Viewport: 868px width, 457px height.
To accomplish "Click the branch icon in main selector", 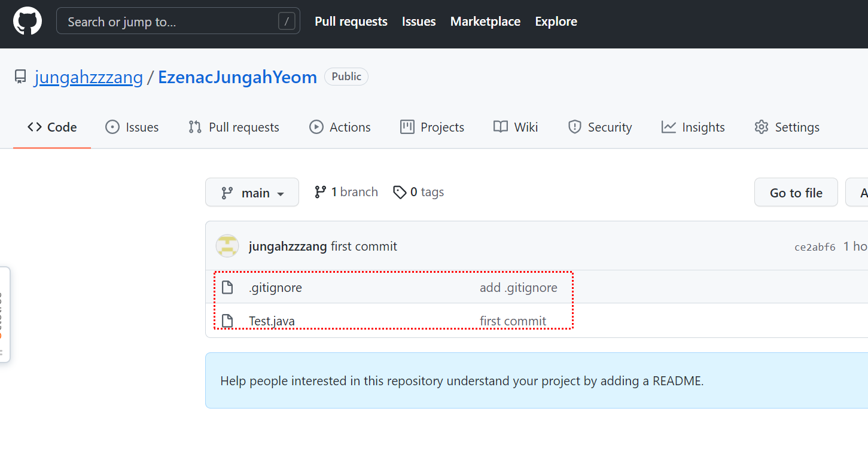I will 227,193.
